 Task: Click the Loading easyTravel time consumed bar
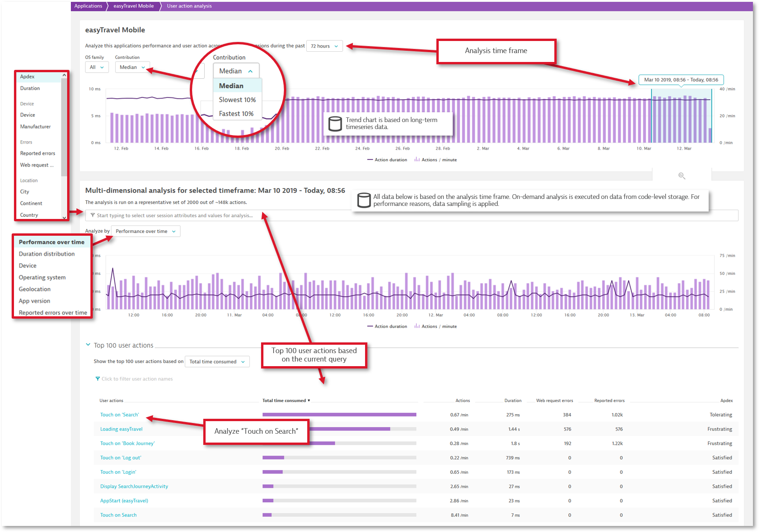tap(339, 429)
